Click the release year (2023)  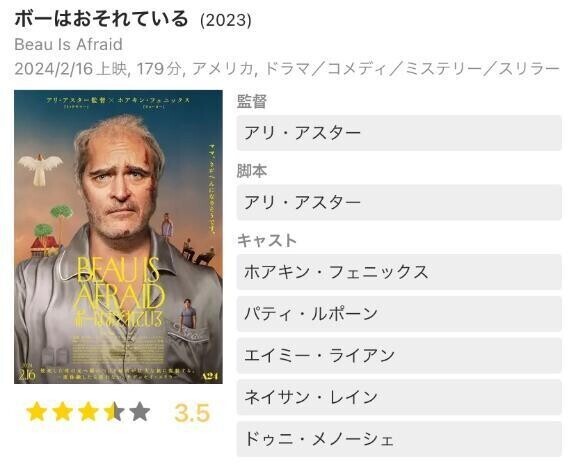click(x=226, y=20)
